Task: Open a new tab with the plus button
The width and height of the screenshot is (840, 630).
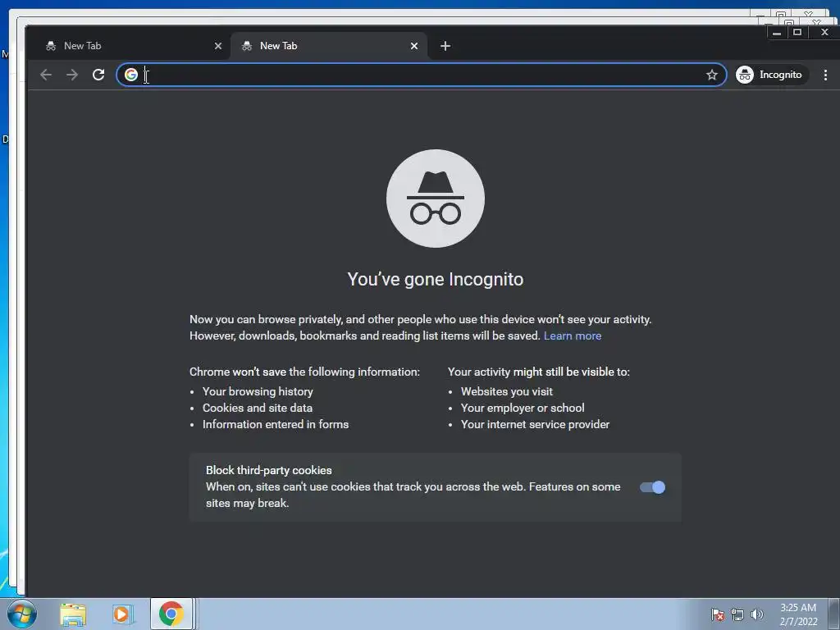Action: click(x=445, y=46)
